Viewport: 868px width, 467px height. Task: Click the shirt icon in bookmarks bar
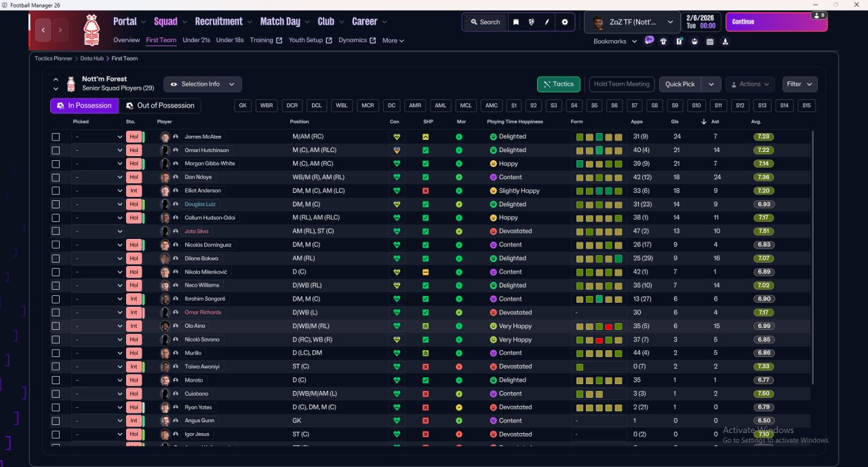(x=663, y=41)
